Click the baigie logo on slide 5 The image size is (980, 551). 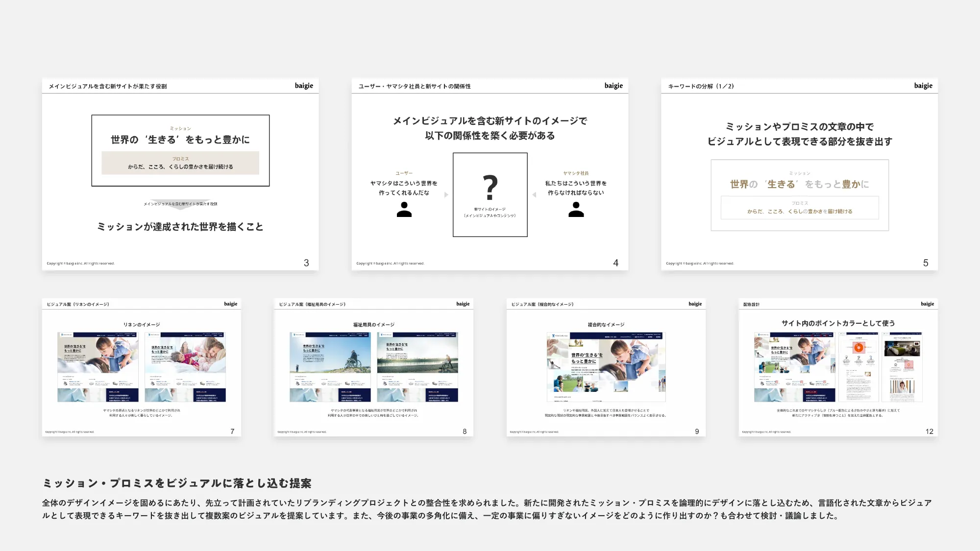pyautogui.click(x=923, y=86)
